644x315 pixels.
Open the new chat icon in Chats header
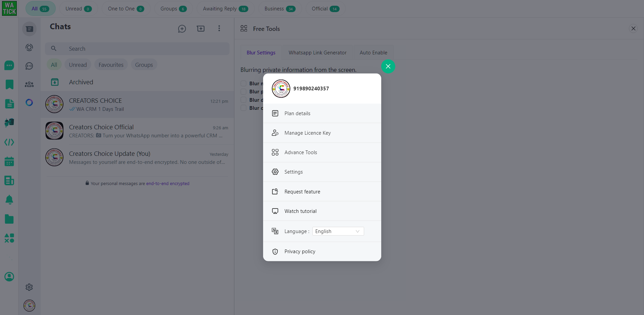coord(182,29)
